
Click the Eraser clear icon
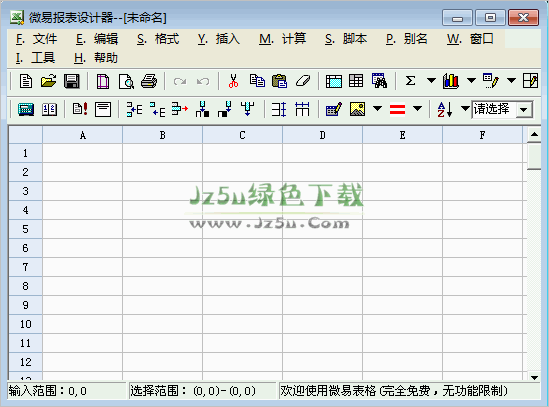pyautogui.click(x=303, y=81)
